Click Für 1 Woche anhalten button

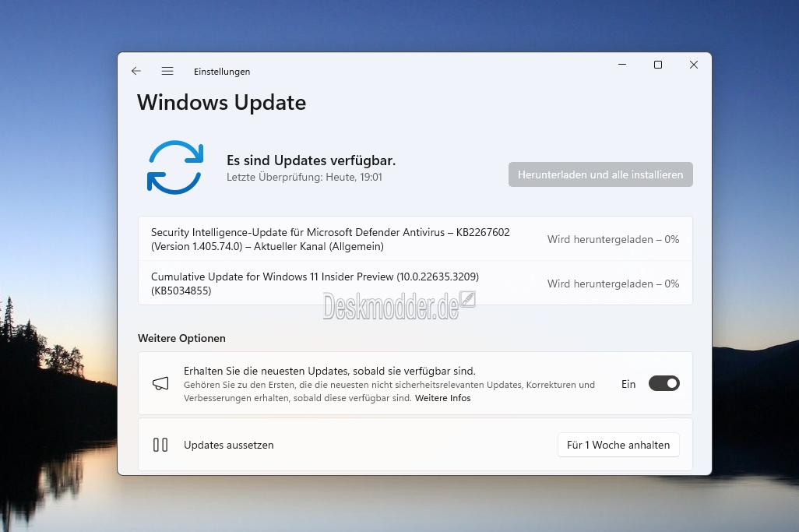pyautogui.click(x=618, y=445)
